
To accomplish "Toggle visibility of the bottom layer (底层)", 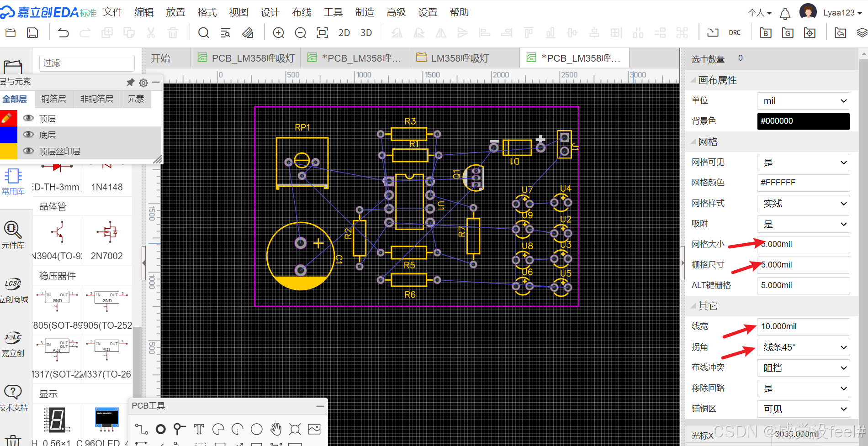I will pos(28,135).
